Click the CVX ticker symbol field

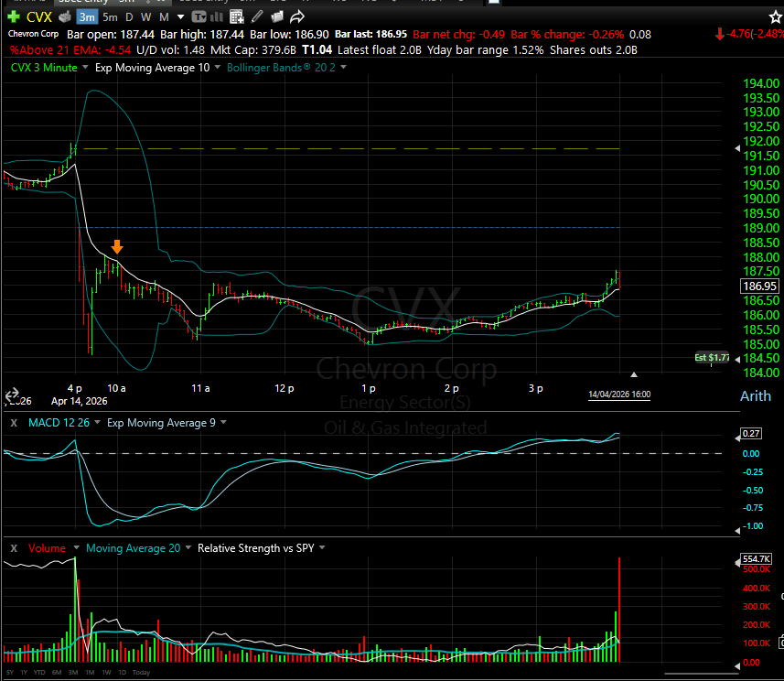(x=39, y=17)
